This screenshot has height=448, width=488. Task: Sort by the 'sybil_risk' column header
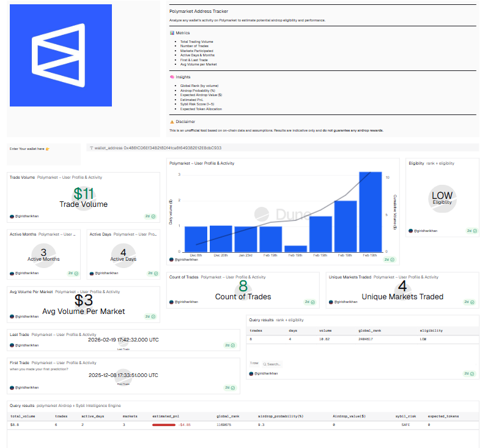[405, 416]
